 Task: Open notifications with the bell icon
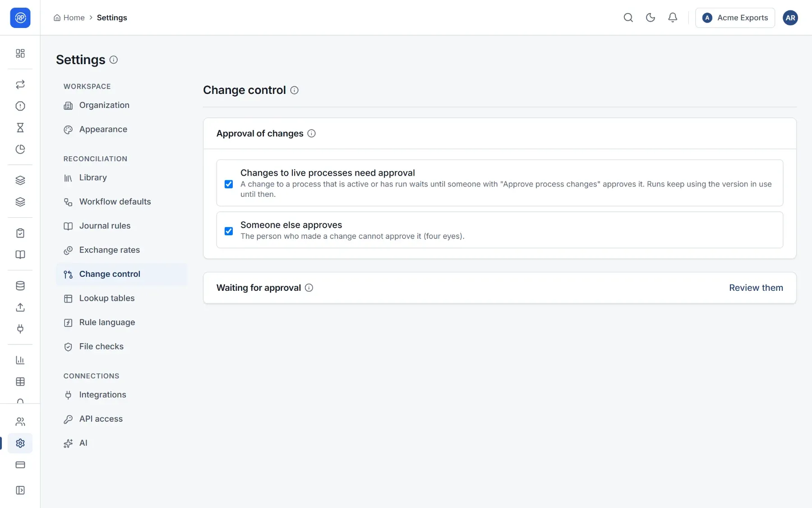(x=672, y=18)
